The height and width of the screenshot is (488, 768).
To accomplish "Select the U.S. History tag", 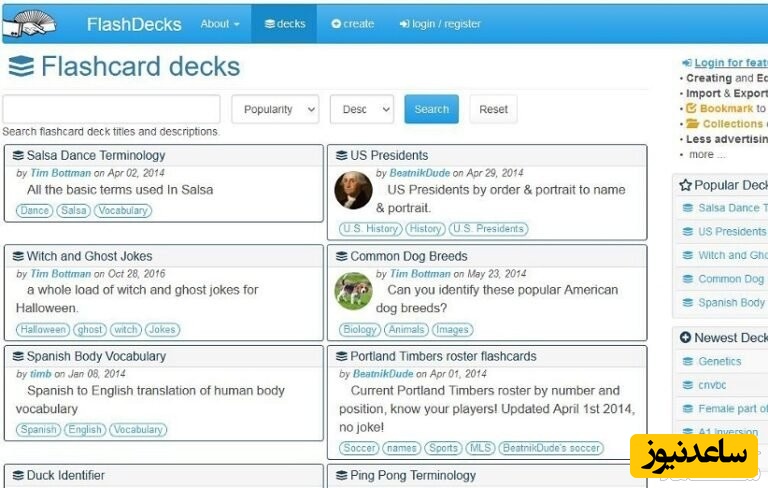I will pos(370,229).
